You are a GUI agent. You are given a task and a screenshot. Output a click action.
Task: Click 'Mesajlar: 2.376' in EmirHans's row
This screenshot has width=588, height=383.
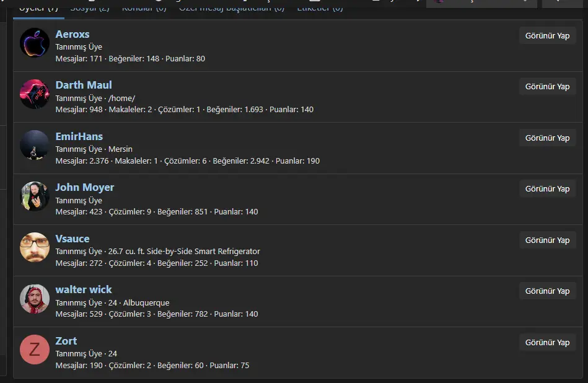pyautogui.click(x=82, y=161)
